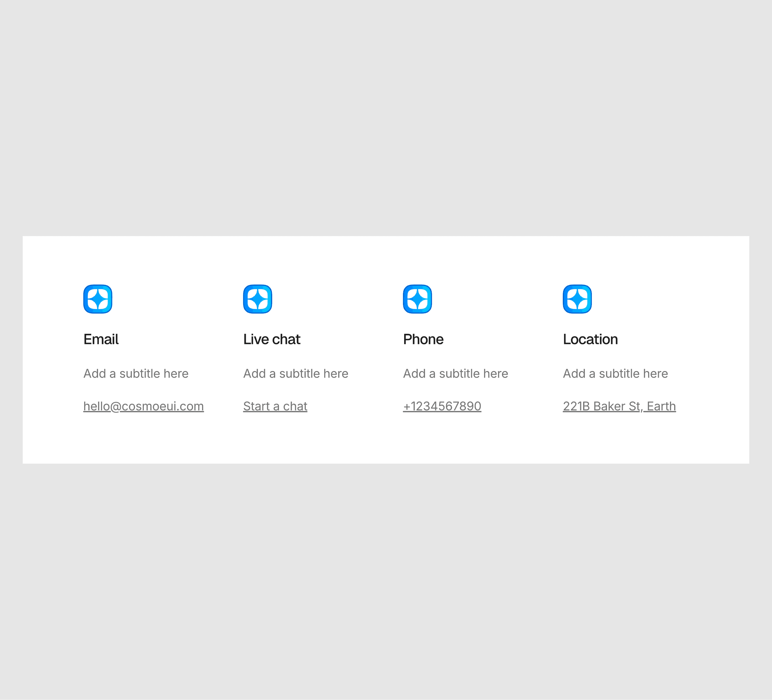This screenshot has height=700, width=772.
Task: Select the Phone heading
Action: 423,339
